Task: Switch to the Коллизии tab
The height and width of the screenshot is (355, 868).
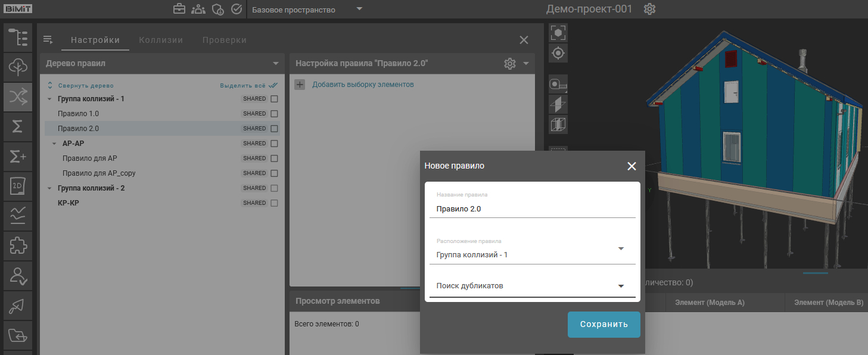Action: [161, 40]
